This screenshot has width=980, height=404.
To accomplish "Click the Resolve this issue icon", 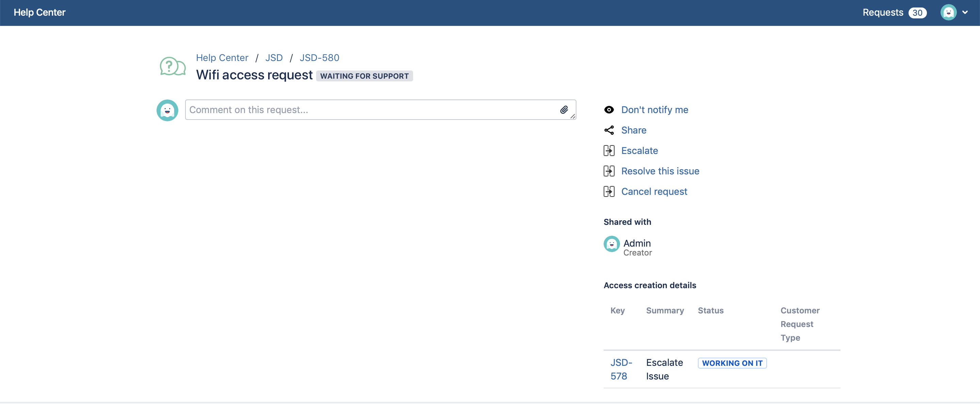I will click(x=609, y=171).
